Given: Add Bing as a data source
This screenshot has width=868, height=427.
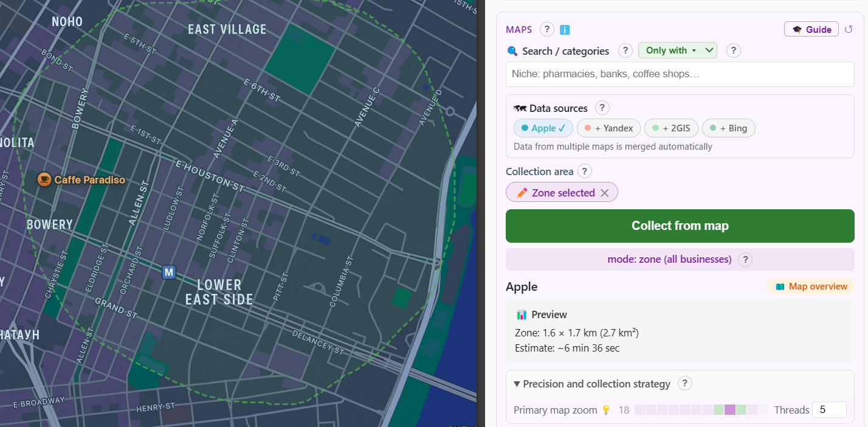Looking at the screenshot, I should pos(729,128).
